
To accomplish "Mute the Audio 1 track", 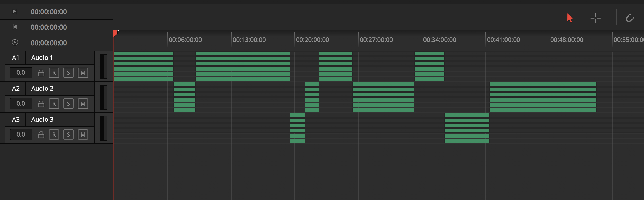I will click(x=83, y=73).
